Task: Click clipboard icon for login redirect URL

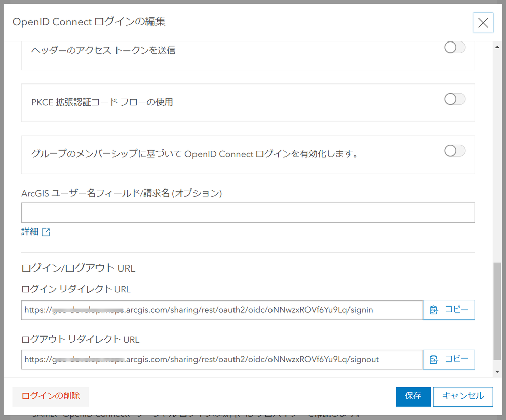Action: click(434, 310)
